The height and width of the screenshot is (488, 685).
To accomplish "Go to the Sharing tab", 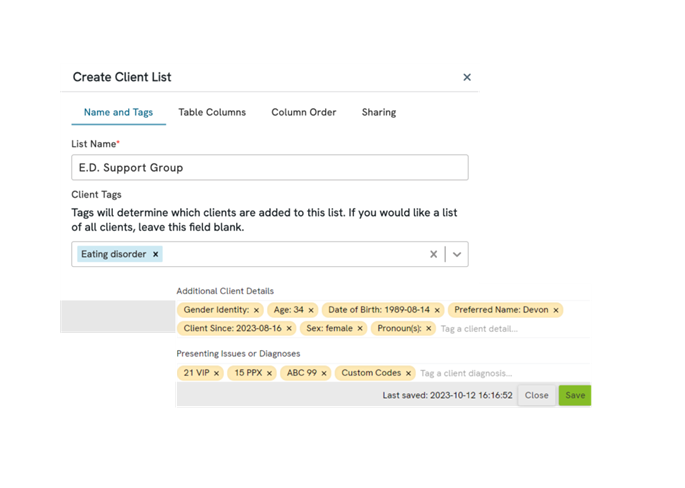I will coord(378,112).
